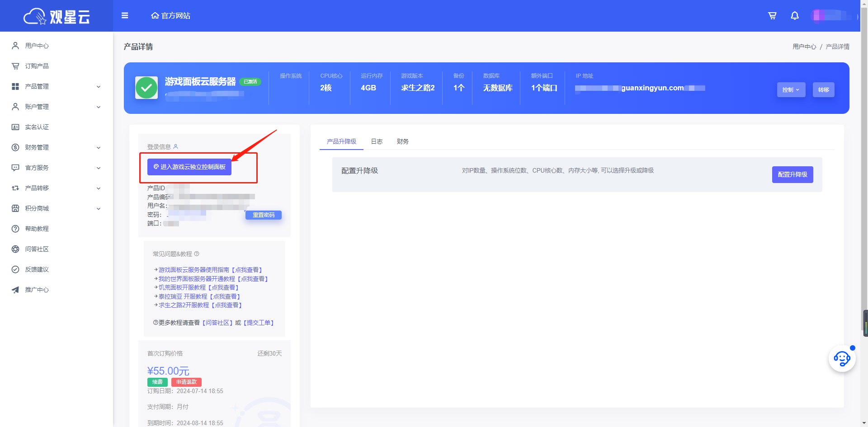Click the 【问答社区】 link under tutorials
This screenshot has width=868, height=427.
click(x=217, y=323)
